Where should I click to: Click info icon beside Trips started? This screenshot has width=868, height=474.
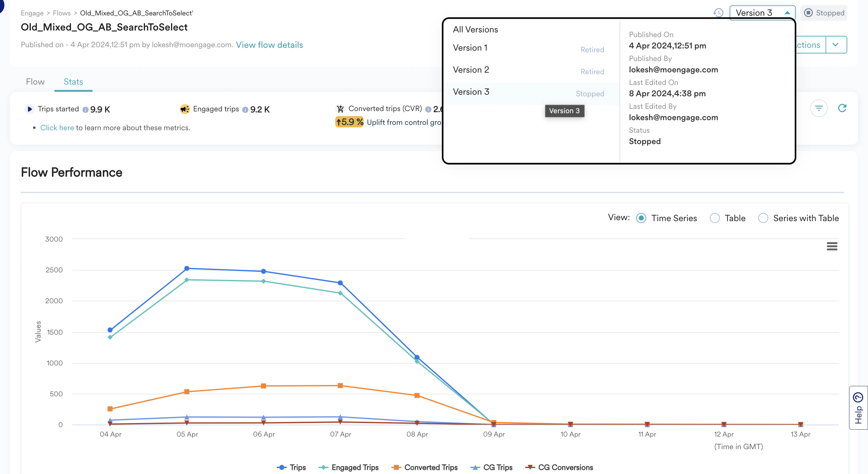click(86, 110)
